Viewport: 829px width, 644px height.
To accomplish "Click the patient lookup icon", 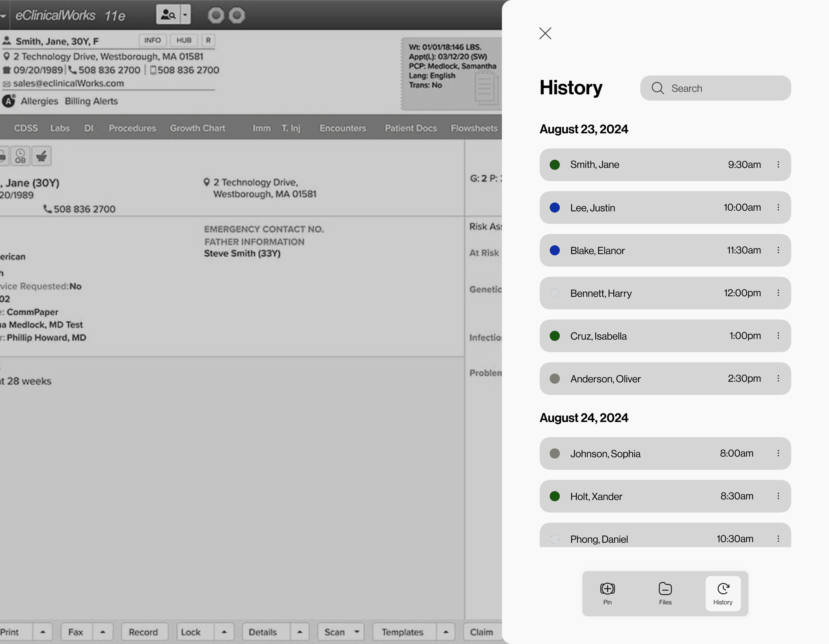I will coord(168,15).
